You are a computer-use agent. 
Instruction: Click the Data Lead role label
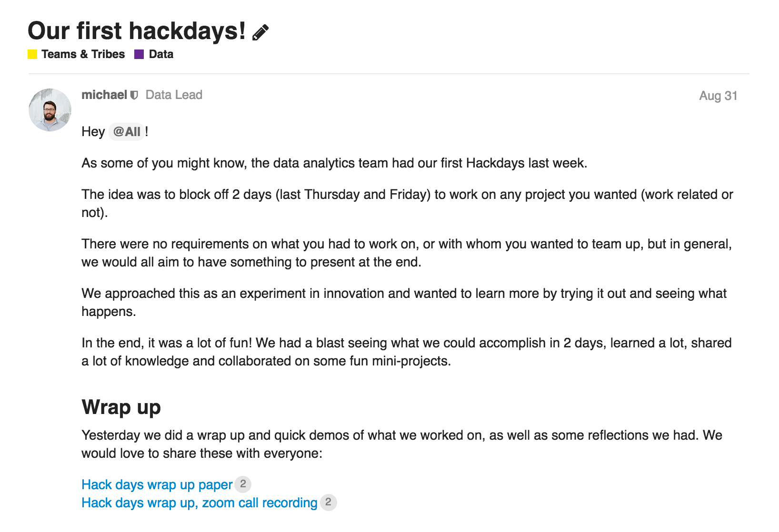173,95
